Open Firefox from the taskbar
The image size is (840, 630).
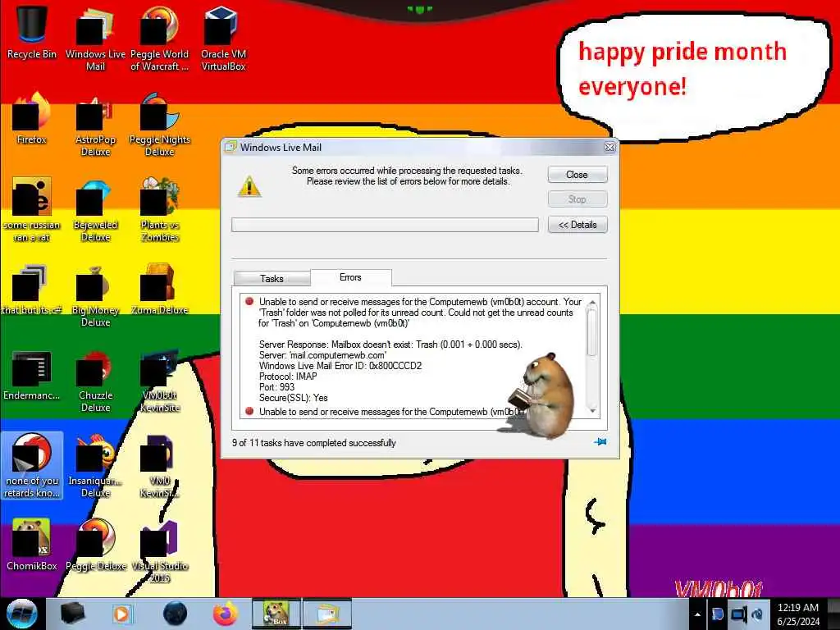click(226, 614)
